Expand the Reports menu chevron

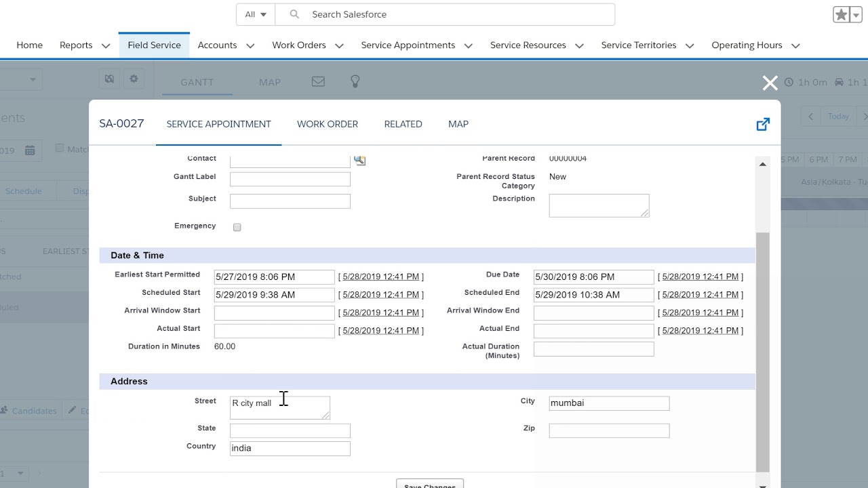point(106,45)
